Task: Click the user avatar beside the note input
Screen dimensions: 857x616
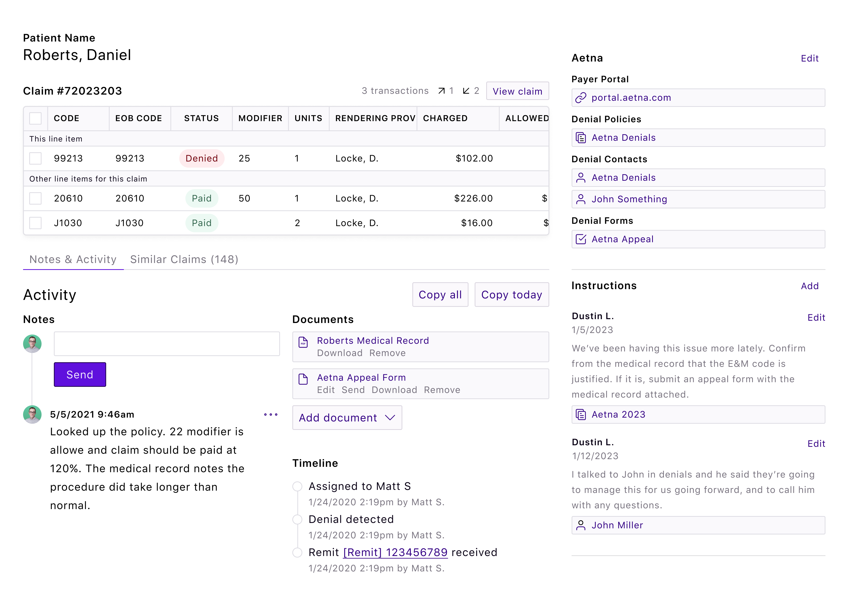Action: 32,344
